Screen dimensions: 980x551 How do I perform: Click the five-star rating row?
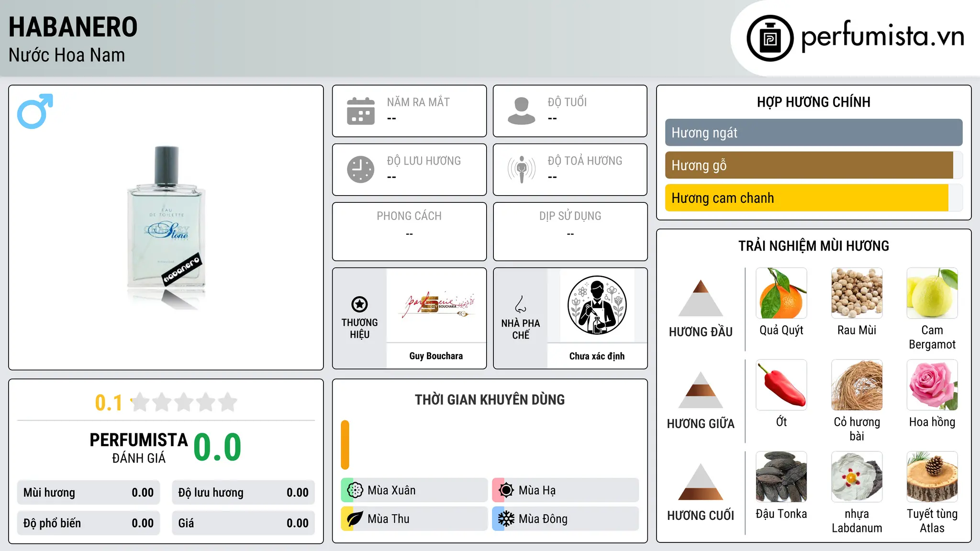point(184,402)
